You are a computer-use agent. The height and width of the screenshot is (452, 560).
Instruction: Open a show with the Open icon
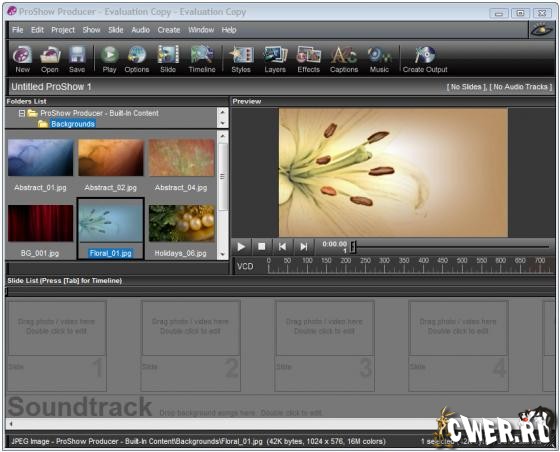coord(50,59)
